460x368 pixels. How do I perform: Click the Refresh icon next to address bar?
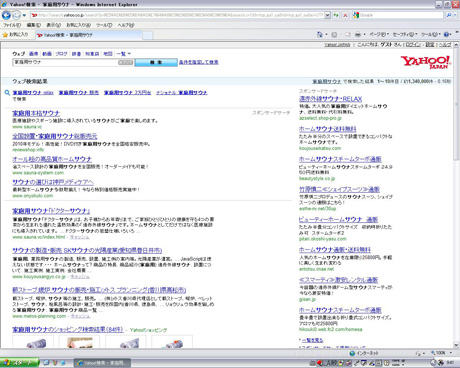coord(336,15)
